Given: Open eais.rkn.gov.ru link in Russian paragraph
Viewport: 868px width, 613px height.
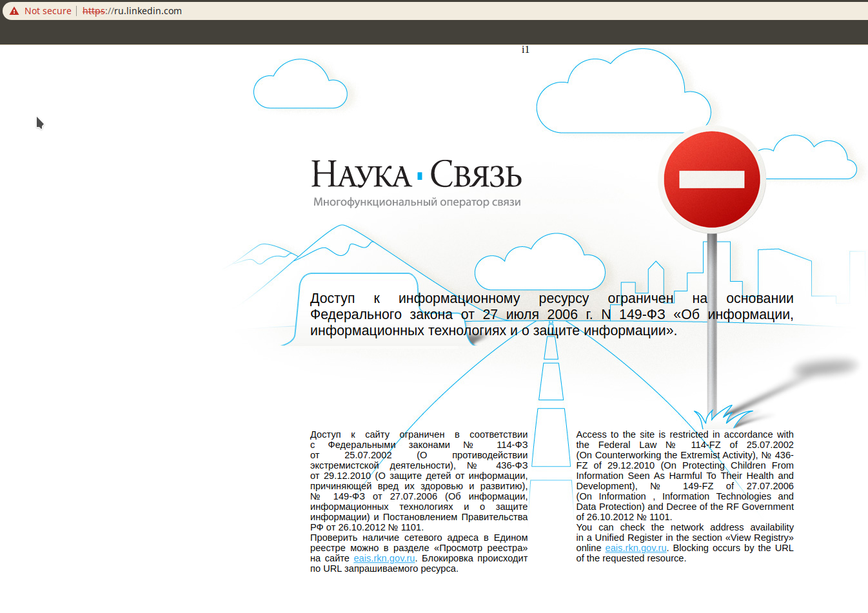Looking at the screenshot, I should [384, 558].
